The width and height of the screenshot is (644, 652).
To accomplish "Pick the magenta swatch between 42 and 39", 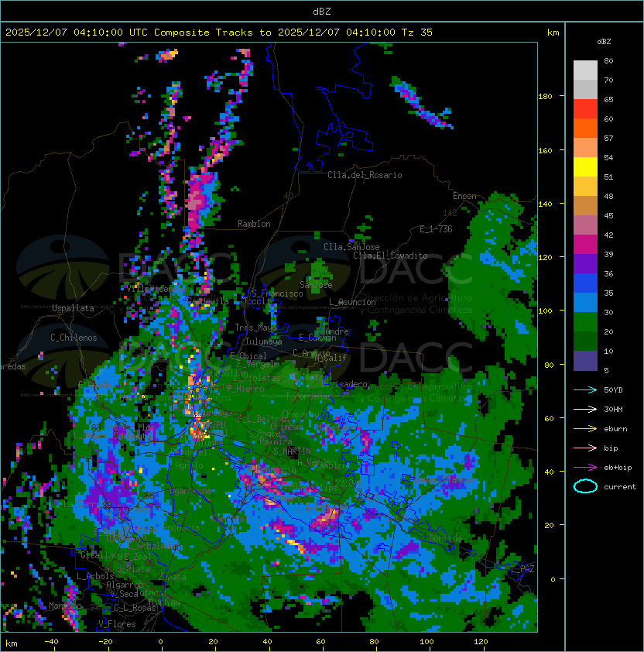I will [585, 245].
